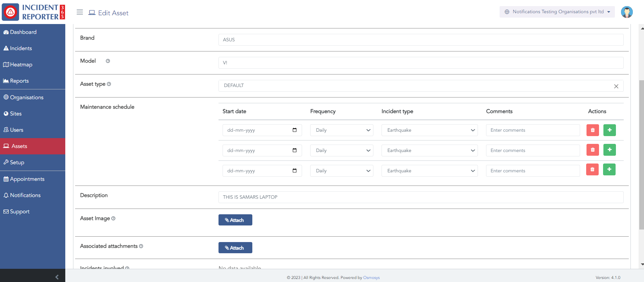The width and height of the screenshot is (644, 282).
Task: Expand the first row's Frequency dropdown
Action: click(341, 130)
